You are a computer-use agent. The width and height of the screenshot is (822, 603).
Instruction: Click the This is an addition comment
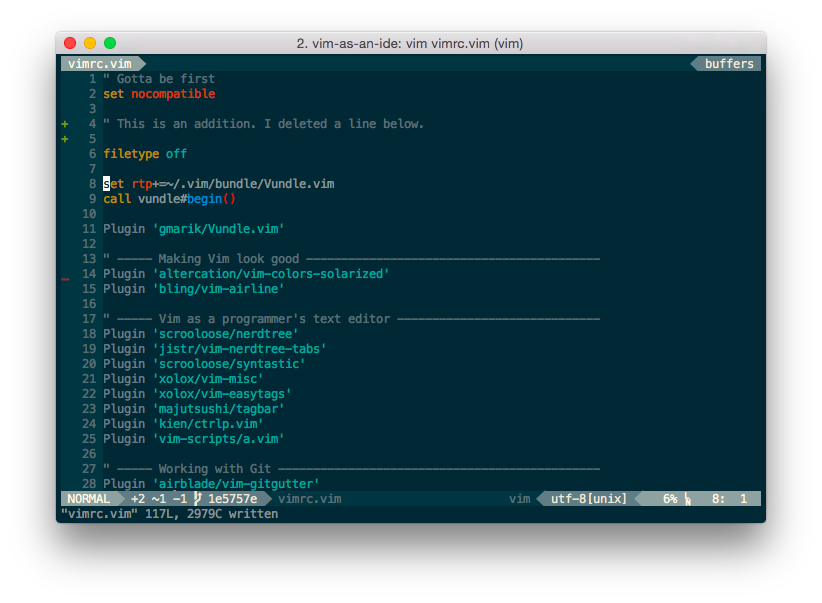point(263,124)
